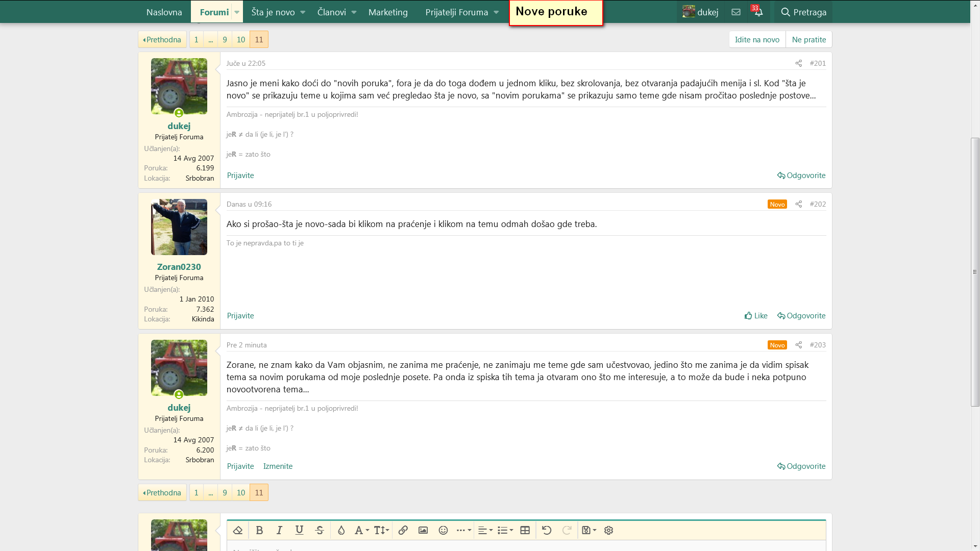Share post #201 via share icon
Screen dimensions: 980x551
click(799, 63)
